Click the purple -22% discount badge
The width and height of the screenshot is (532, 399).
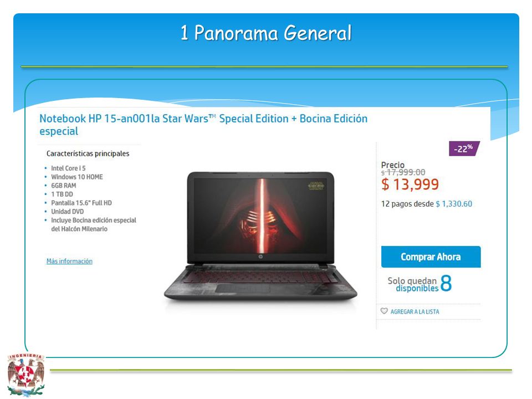464,149
